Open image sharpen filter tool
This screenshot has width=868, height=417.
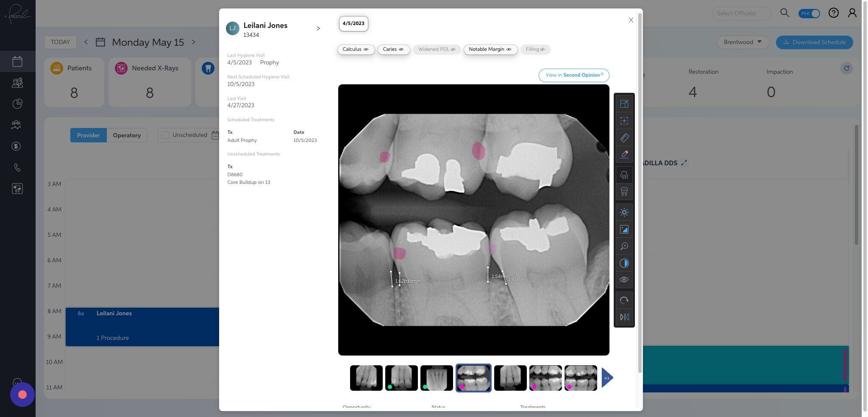pos(624,229)
